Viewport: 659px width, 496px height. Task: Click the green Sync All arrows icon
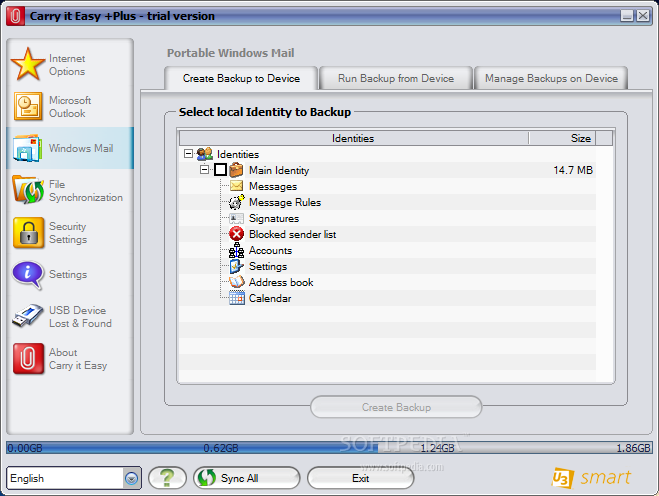(x=207, y=478)
